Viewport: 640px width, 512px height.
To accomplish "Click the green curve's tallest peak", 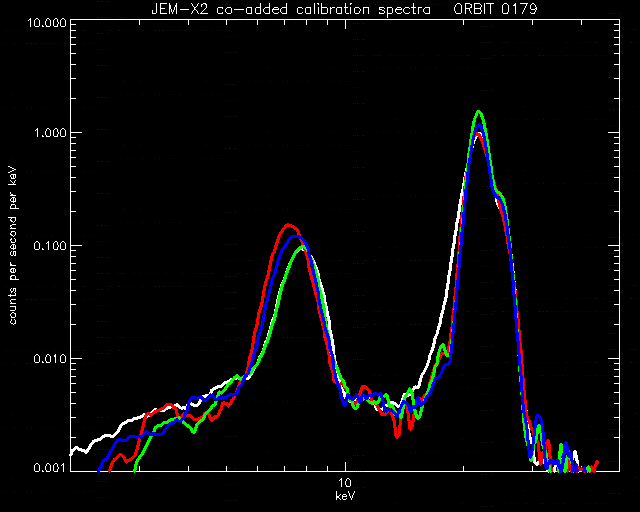I will pos(479,112).
